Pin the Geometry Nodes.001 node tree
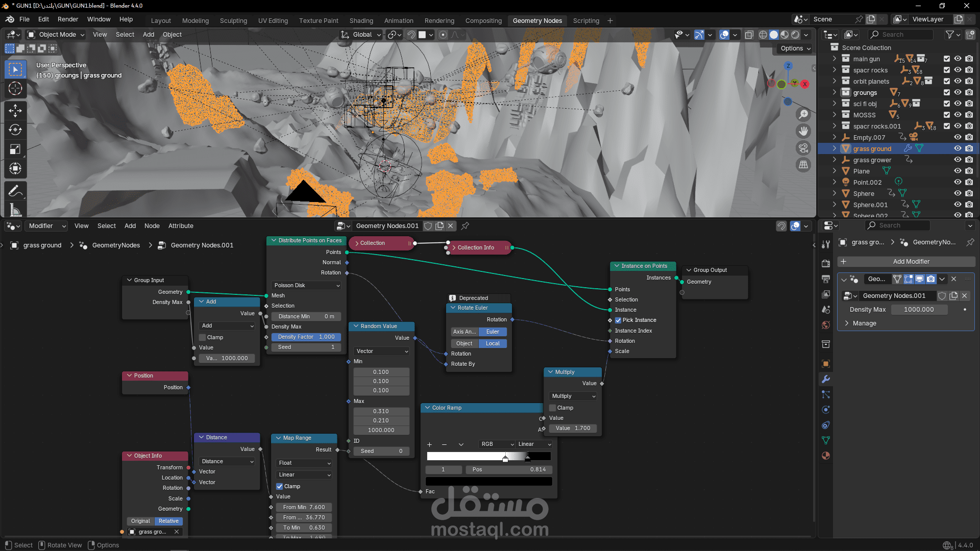The image size is (980, 551). point(465,226)
